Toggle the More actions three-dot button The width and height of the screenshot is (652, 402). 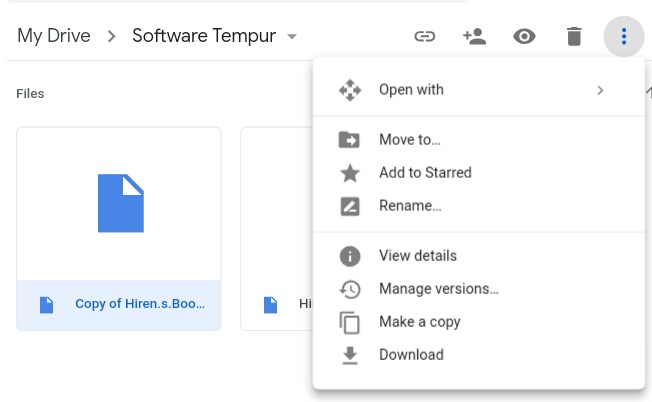coord(624,37)
